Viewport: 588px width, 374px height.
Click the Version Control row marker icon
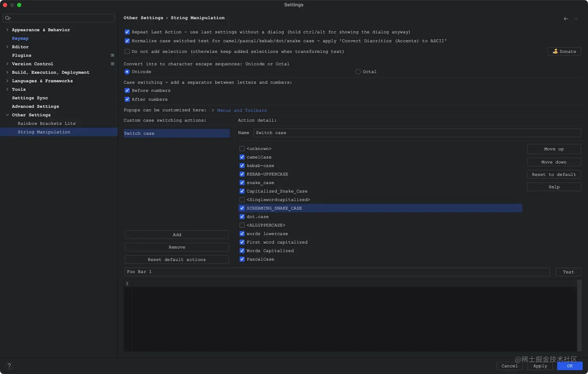112,64
